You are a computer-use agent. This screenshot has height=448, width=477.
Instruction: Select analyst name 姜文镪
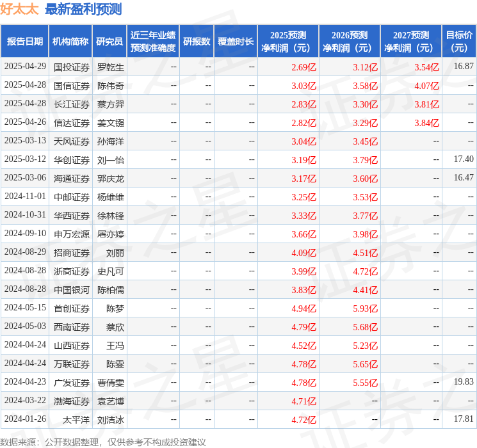[x=110, y=123]
